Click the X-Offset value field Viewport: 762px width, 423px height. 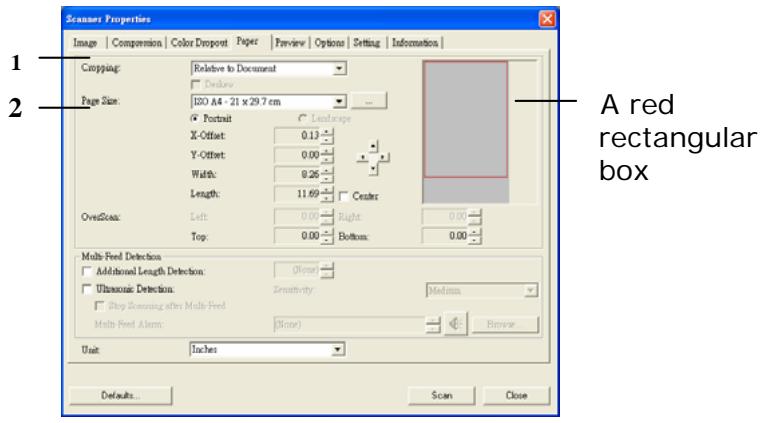[297, 136]
